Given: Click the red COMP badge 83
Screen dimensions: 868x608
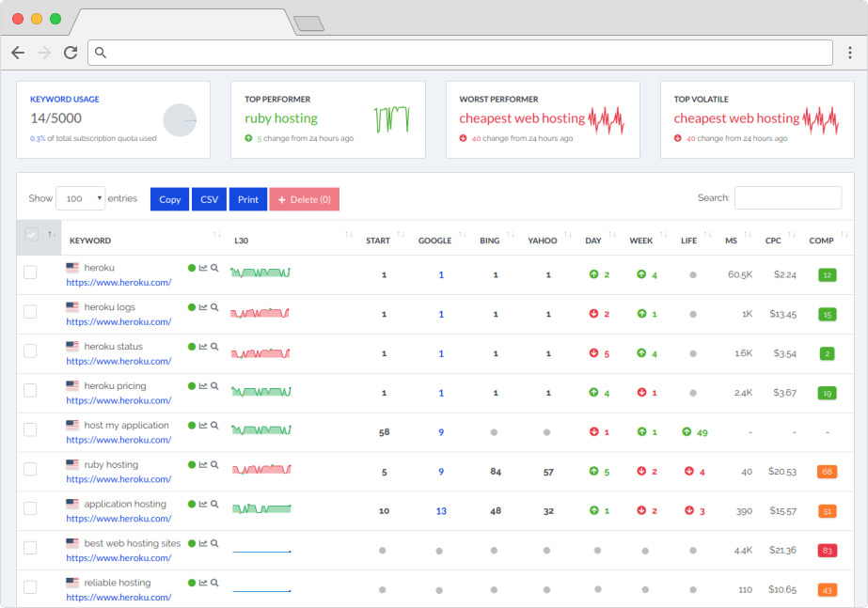Looking at the screenshot, I should coord(827,551).
